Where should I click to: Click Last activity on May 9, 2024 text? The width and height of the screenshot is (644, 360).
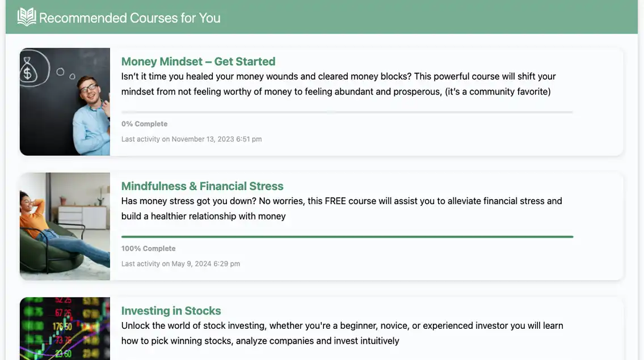point(180,264)
